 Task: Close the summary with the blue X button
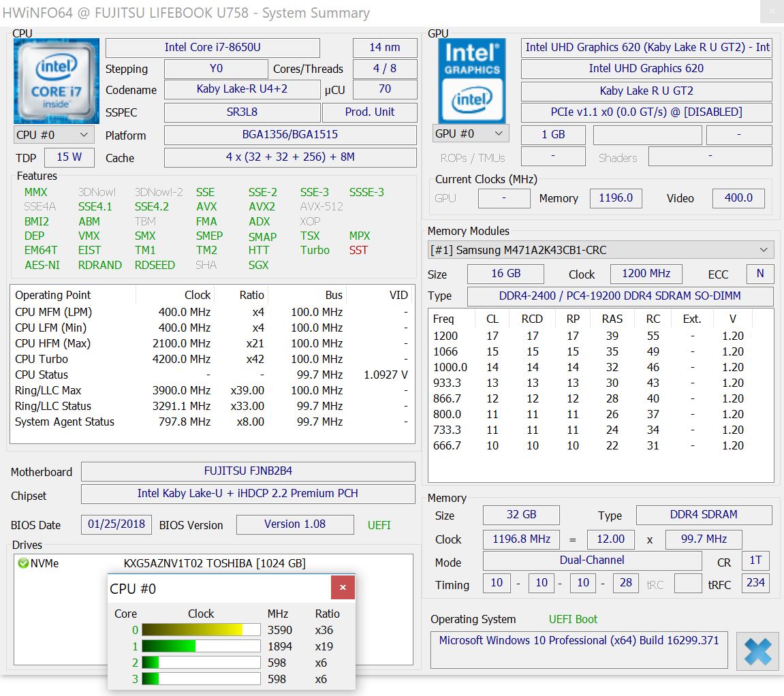pyautogui.click(x=757, y=652)
